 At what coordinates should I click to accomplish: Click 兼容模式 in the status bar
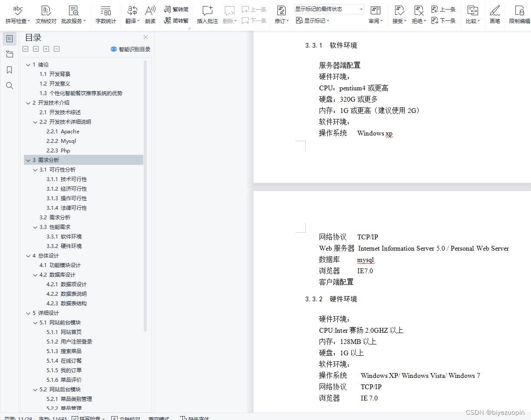tap(158, 419)
